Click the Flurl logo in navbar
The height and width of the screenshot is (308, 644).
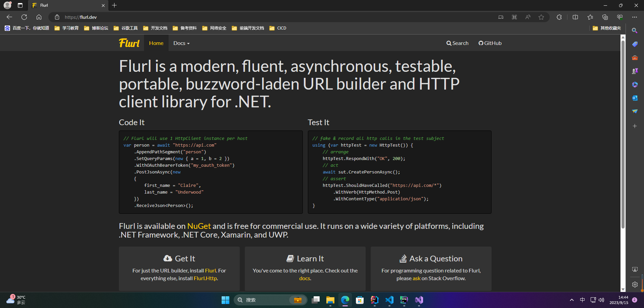tap(129, 43)
